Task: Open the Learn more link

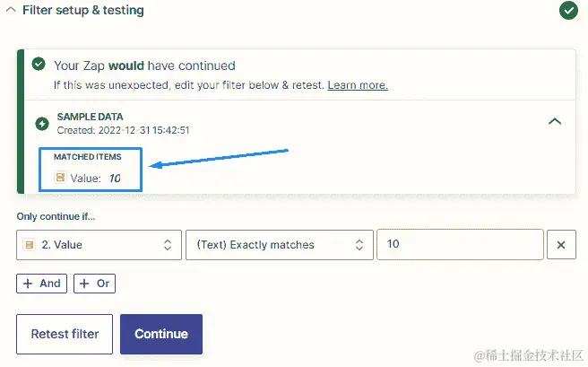Action: point(357,85)
